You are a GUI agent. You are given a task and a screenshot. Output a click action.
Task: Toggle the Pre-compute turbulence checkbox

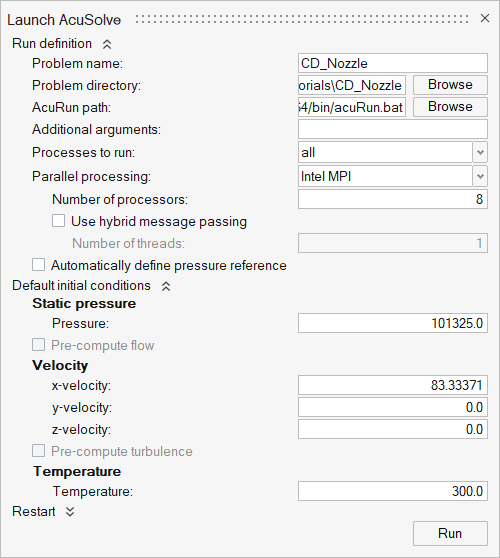pos(38,451)
